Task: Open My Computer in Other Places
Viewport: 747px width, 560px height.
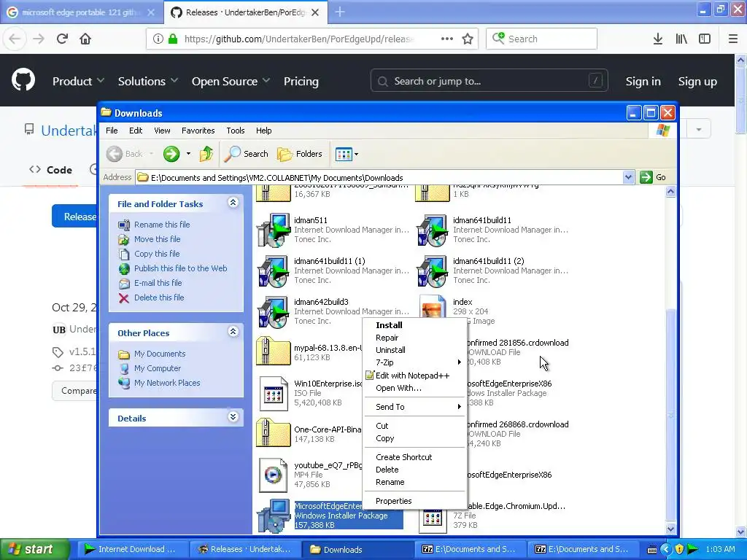Action: 158,368
